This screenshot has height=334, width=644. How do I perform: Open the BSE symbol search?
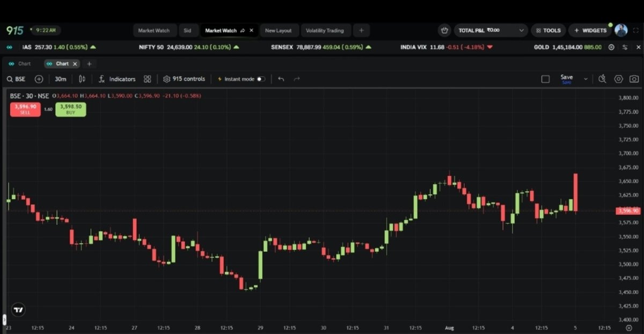click(x=16, y=79)
